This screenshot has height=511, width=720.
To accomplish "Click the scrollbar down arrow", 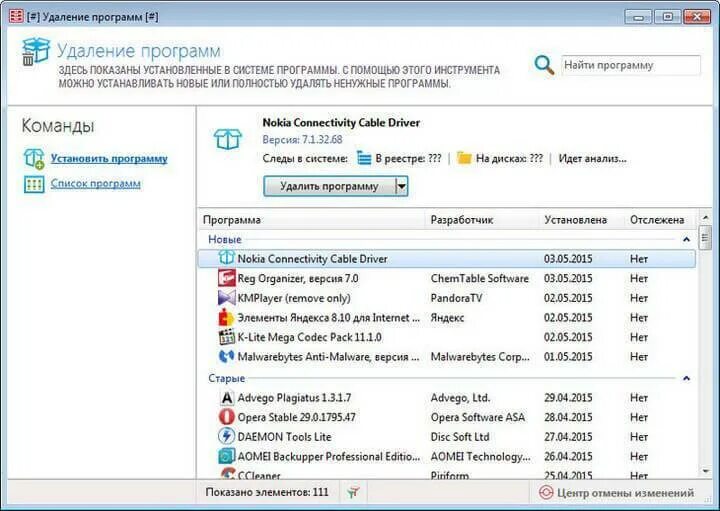I will pos(705,471).
